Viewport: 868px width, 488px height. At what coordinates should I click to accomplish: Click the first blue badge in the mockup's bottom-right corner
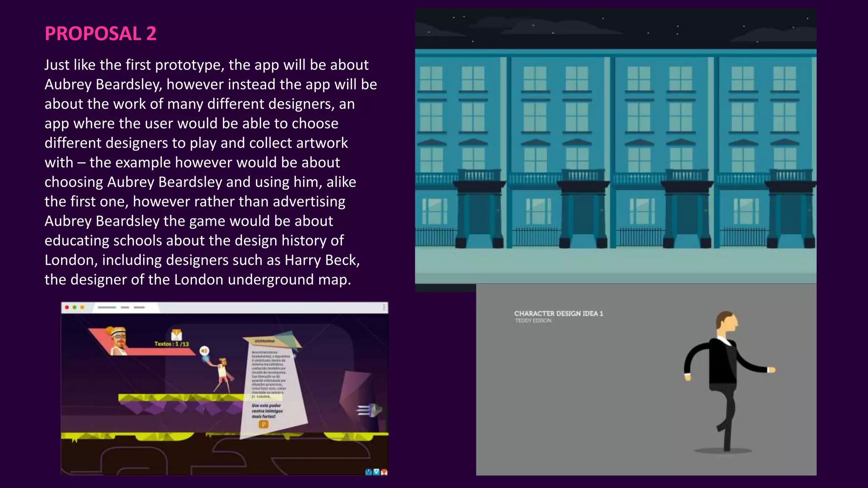[369, 472]
